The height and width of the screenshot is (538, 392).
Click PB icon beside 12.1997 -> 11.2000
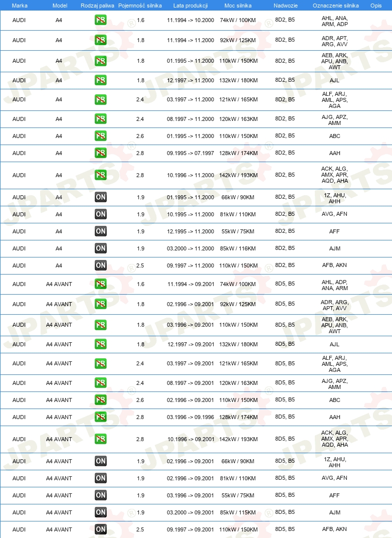100,80
